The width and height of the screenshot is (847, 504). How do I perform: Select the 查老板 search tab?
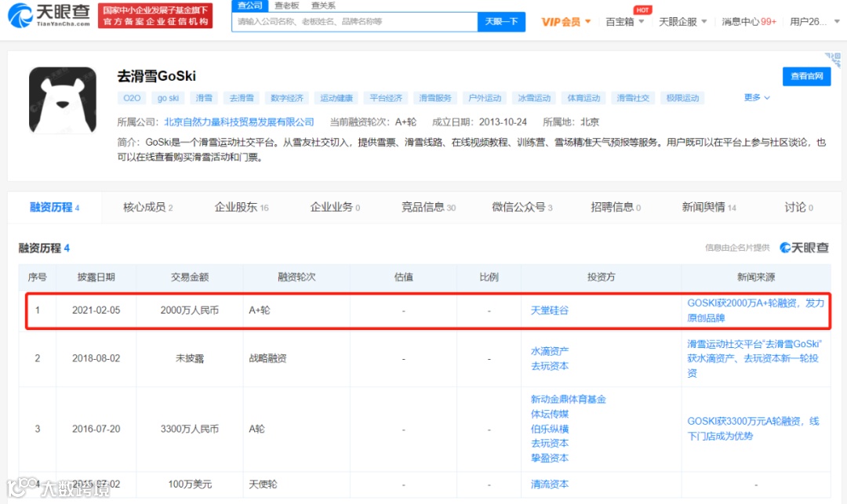(x=286, y=5)
